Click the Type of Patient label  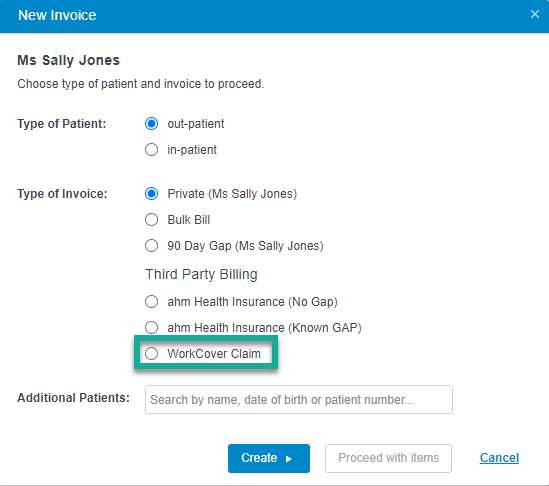62,124
